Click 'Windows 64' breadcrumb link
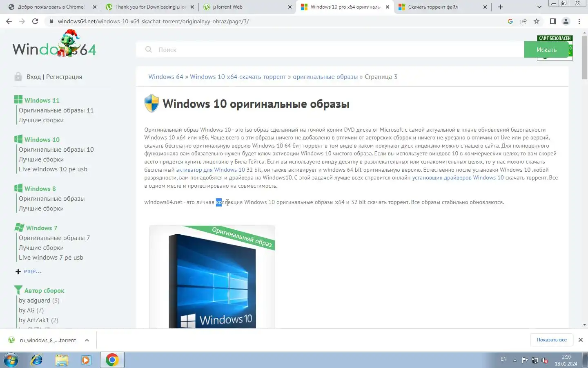Image resolution: width=588 pixels, height=368 pixels. tap(166, 77)
